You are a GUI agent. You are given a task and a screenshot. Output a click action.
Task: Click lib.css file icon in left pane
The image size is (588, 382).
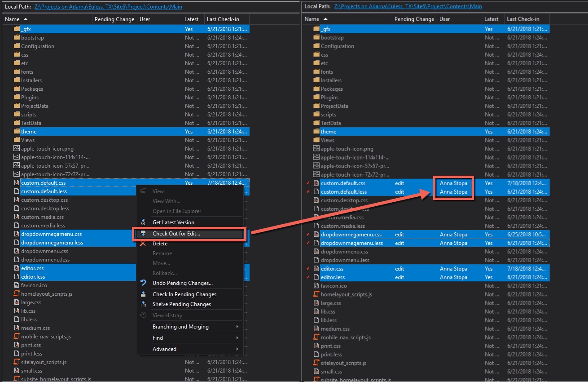(x=17, y=311)
